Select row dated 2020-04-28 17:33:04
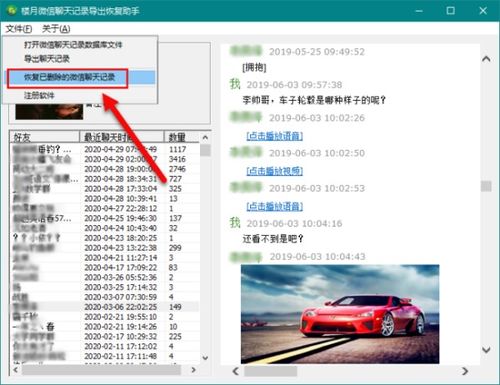This screenshot has height=385, width=500. [105, 189]
